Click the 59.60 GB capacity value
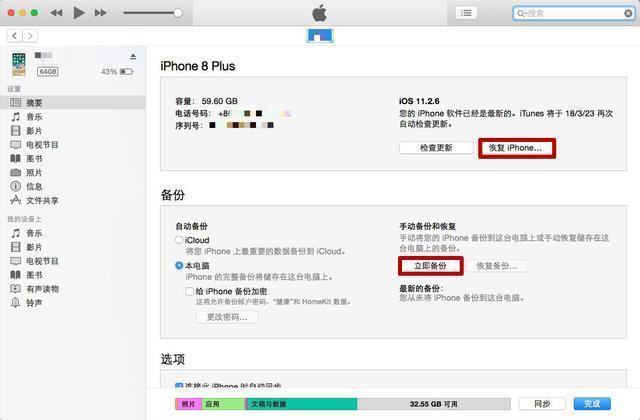 tap(220, 101)
